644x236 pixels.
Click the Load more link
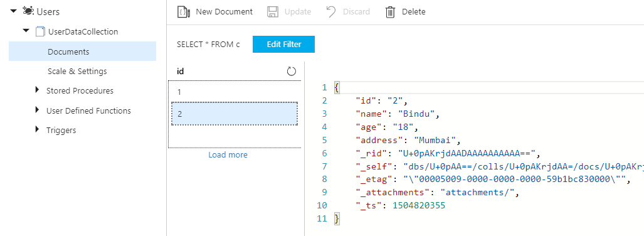tap(228, 154)
